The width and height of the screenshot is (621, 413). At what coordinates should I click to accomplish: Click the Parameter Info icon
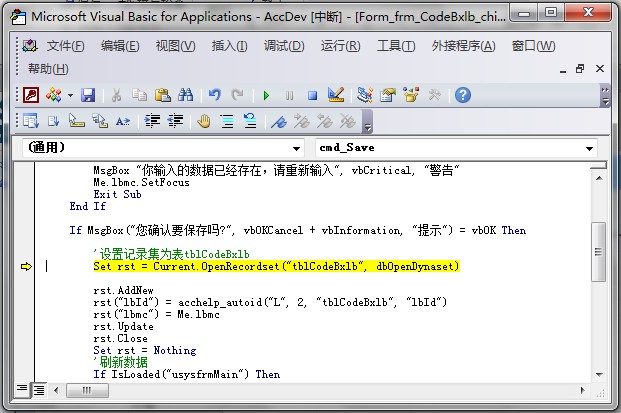tap(99, 121)
